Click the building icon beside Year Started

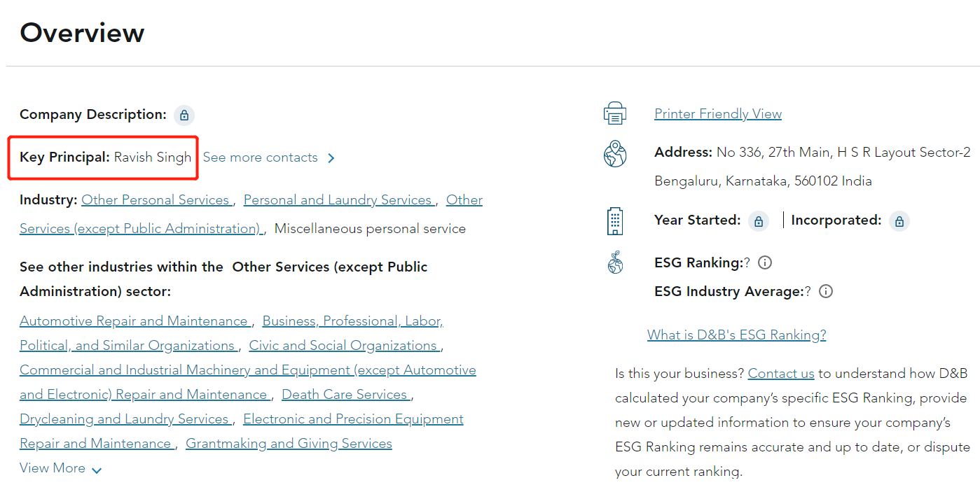(x=614, y=221)
